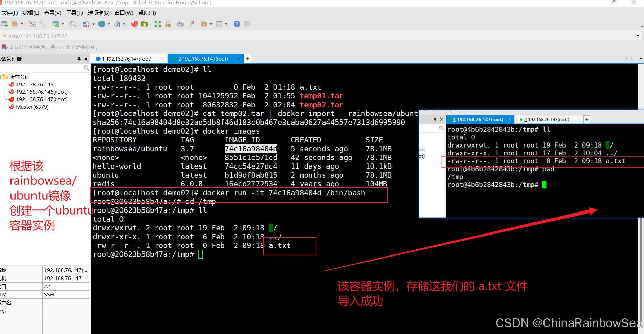The height and width of the screenshot is (334, 644).
Task: Close main tab 2 192.168.76.147(root)
Action: click(x=239, y=59)
